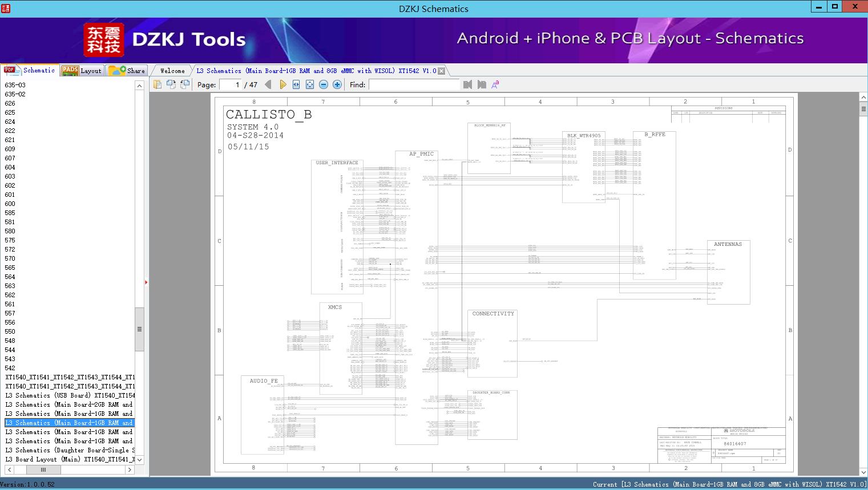This screenshot has width=868, height=490.
Task: Select schematic entry 'L3 Schematics (USB Board) XT1540'
Action: coord(68,395)
